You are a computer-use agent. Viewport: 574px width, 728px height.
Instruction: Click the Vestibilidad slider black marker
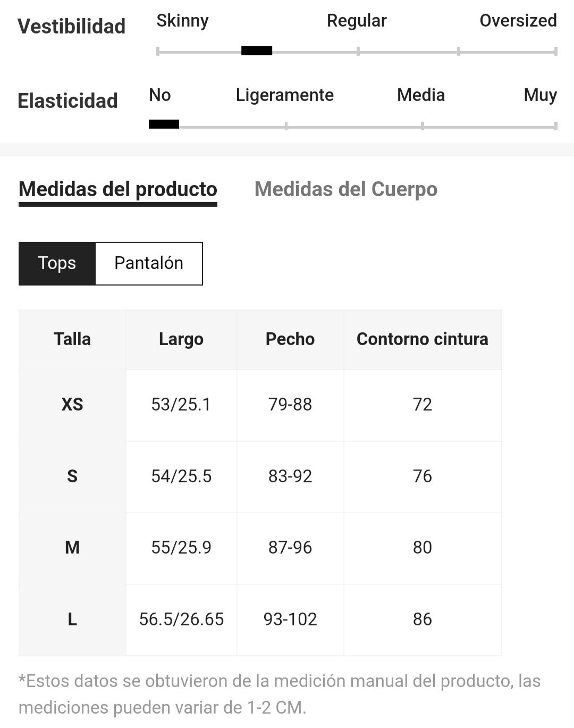tap(257, 51)
